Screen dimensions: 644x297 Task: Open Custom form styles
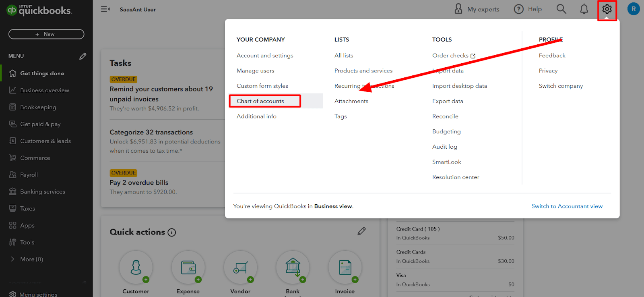(x=262, y=86)
